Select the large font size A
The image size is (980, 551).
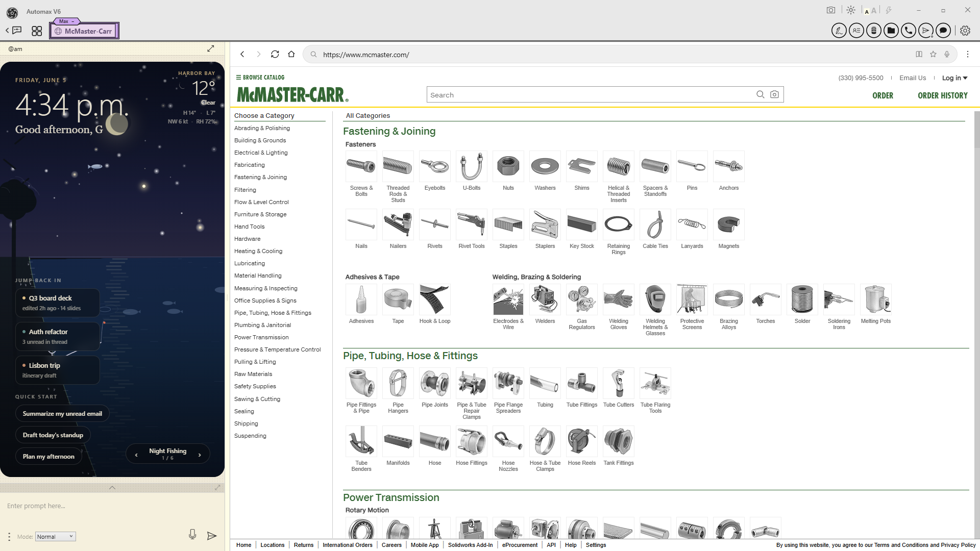point(874,10)
